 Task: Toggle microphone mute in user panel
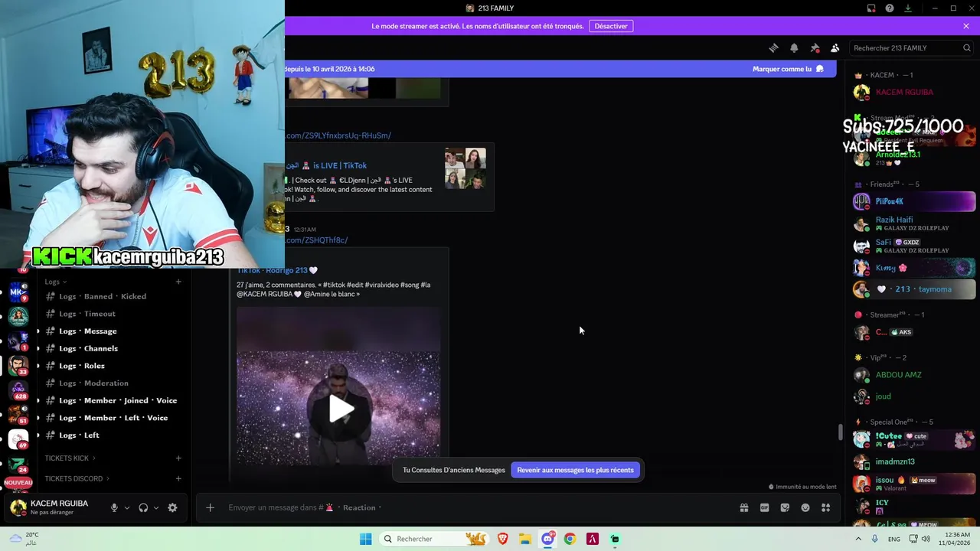114,507
